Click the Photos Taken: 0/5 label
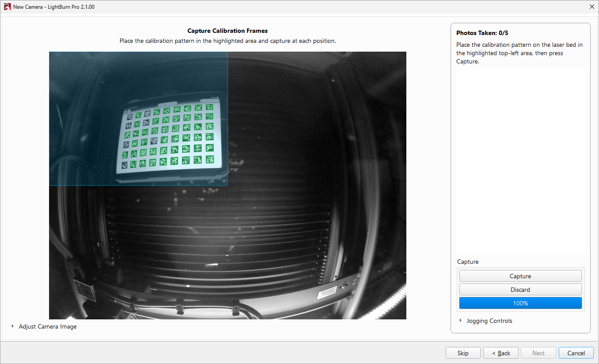This screenshot has width=599, height=364. (x=482, y=33)
